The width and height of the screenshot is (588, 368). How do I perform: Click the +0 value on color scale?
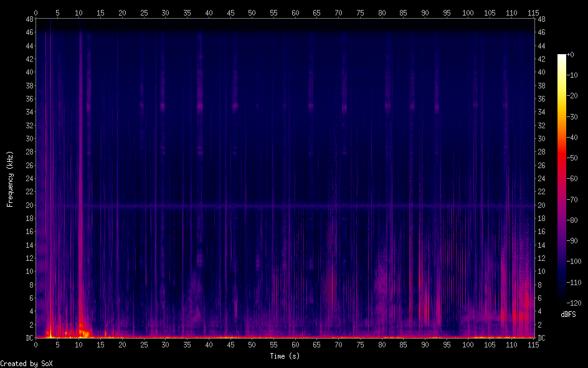point(571,55)
